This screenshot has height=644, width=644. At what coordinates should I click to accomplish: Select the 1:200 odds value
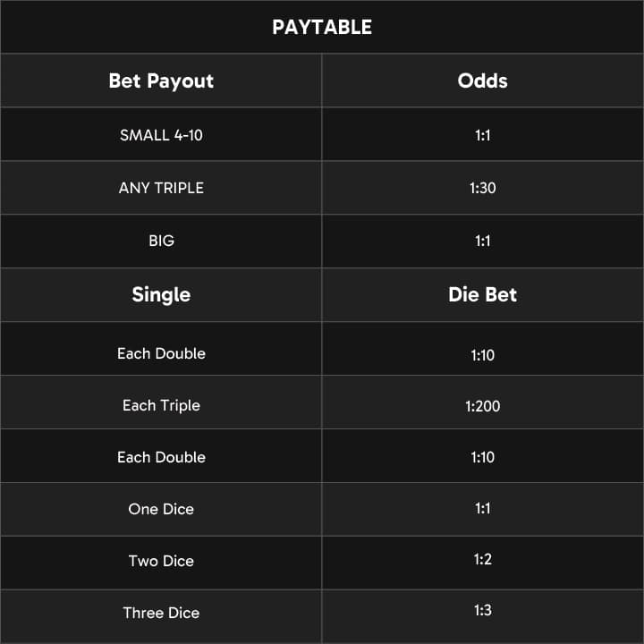pos(483,406)
